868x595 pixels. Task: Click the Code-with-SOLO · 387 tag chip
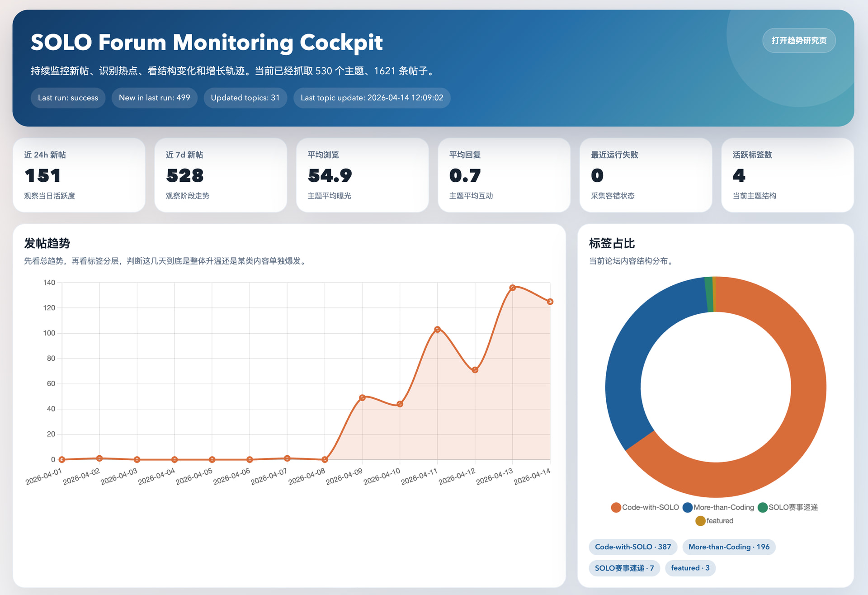tap(632, 547)
